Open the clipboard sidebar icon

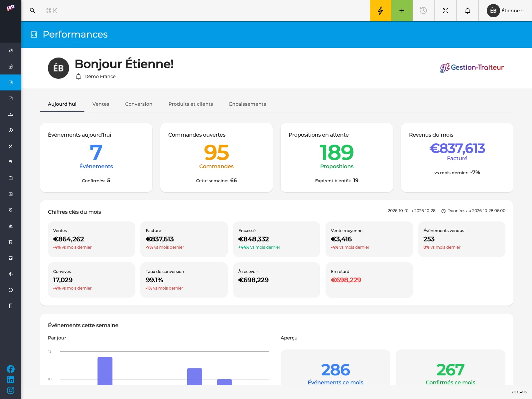(11, 178)
